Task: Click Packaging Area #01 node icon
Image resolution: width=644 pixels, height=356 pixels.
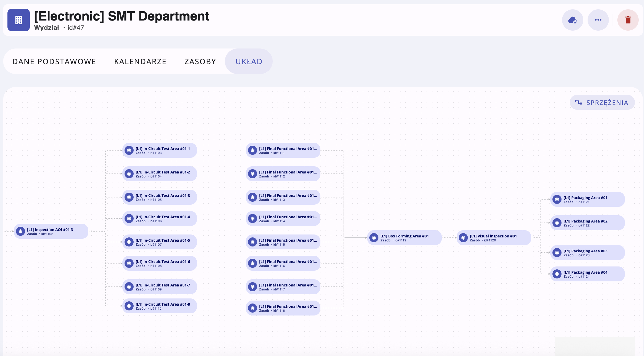Action: [x=557, y=199]
